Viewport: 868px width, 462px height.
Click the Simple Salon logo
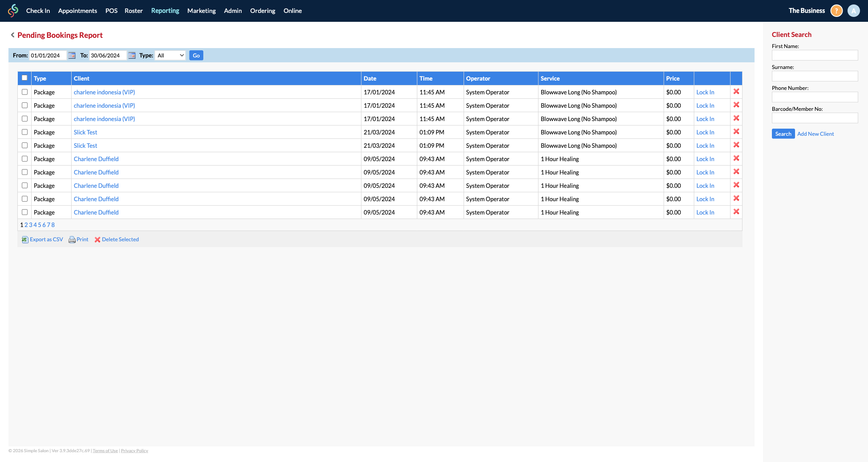point(13,10)
